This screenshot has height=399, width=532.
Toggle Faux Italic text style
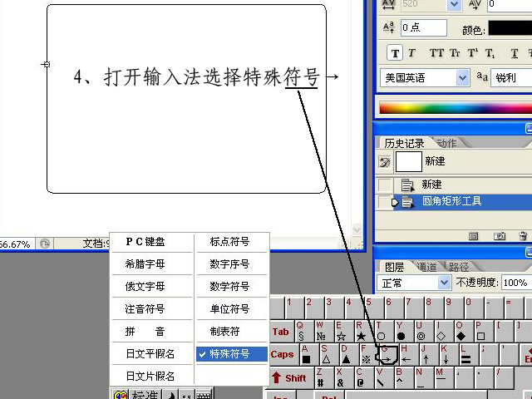412,53
